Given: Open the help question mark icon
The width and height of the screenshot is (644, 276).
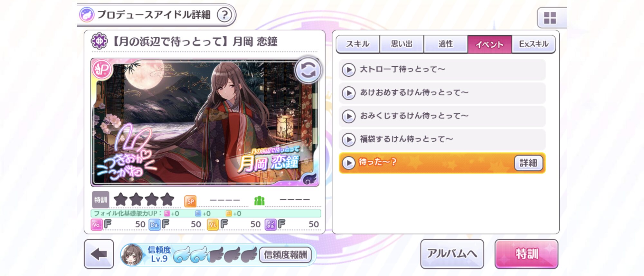Looking at the screenshot, I should point(224,15).
